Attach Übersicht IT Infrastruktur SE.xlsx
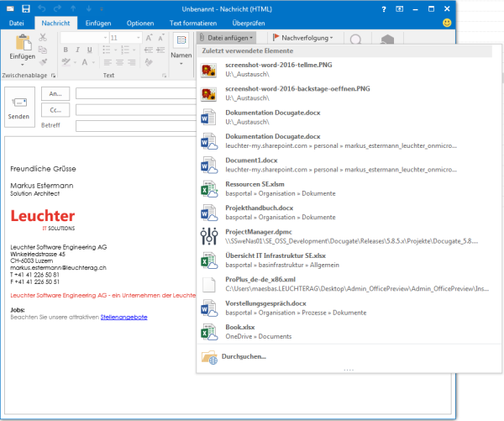The width and height of the screenshot is (504, 421). pos(349,260)
